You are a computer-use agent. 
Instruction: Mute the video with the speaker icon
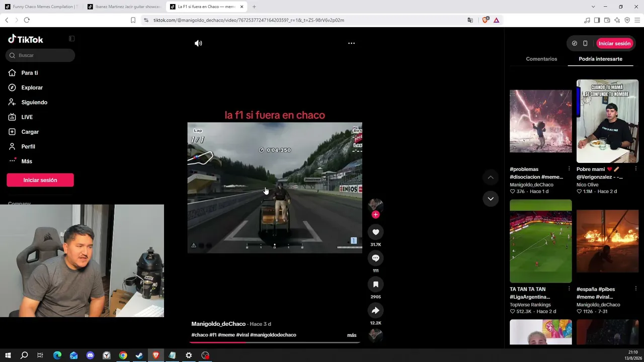[198, 43]
